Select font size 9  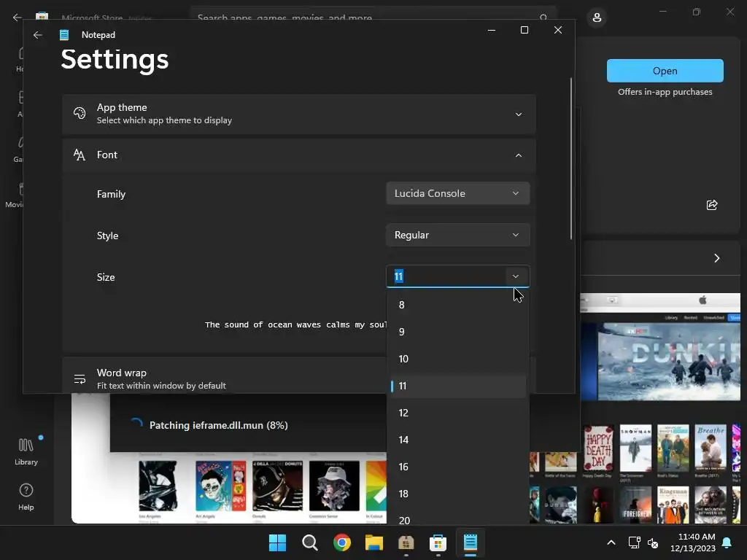(458, 332)
